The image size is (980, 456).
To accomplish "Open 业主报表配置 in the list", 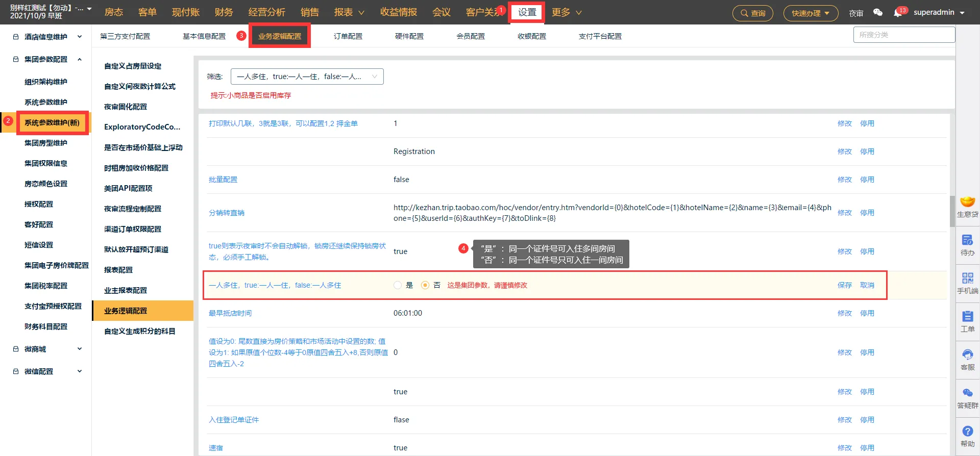I will [126, 290].
